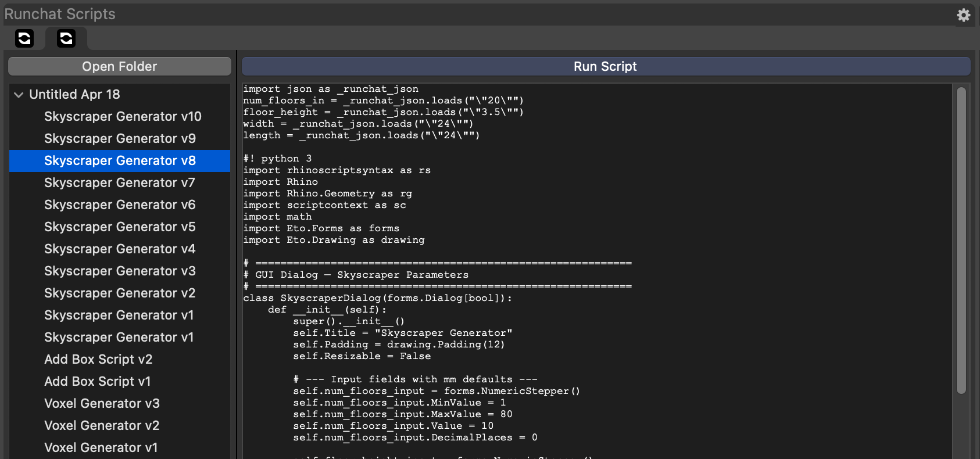The image size is (980, 459).
Task: Click the floor_height assignment line
Action: 383,112
